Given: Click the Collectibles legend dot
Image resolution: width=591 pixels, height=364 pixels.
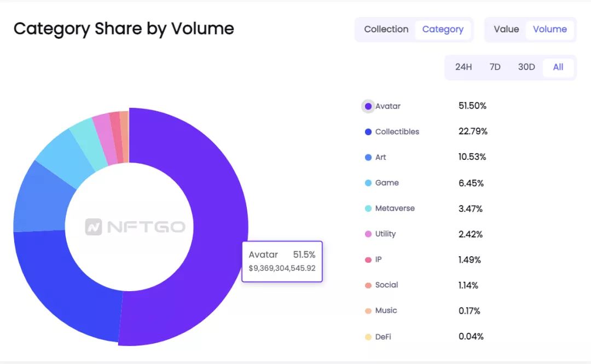Looking at the screenshot, I should [368, 132].
